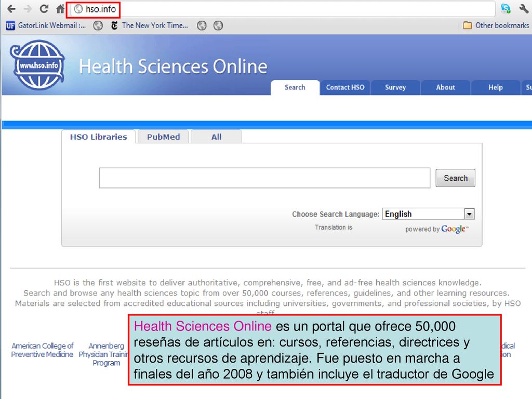
Task: Click the hso.info address bar
Action: coord(283,9)
